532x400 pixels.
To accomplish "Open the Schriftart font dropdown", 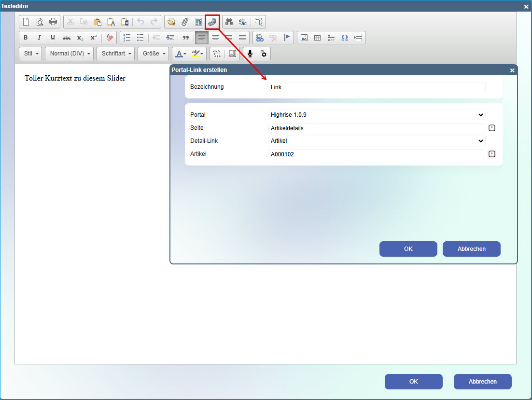I will (x=116, y=54).
